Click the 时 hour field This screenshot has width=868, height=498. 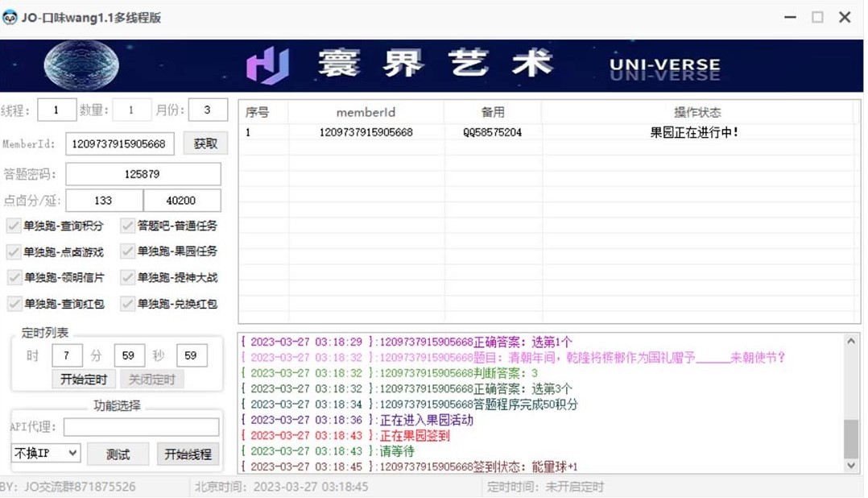pyautogui.click(x=67, y=355)
